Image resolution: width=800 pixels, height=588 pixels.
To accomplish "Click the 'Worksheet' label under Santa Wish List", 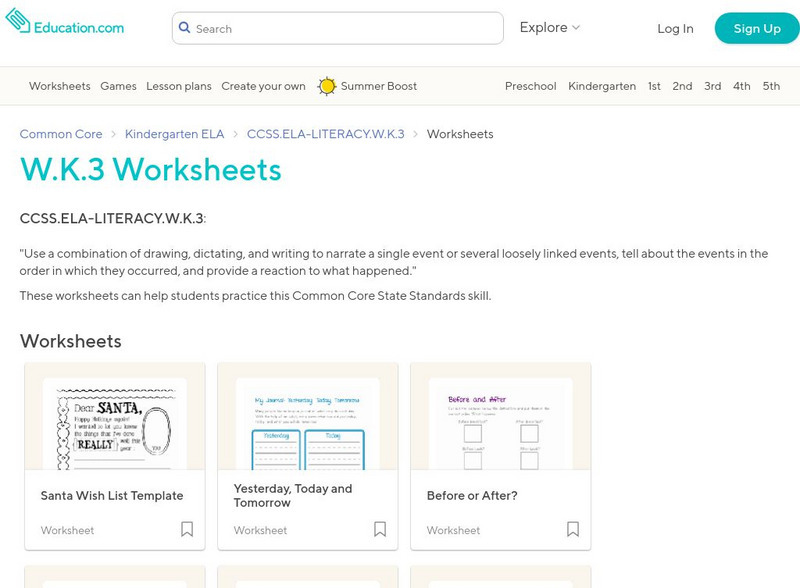I will [x=67, y=530].
